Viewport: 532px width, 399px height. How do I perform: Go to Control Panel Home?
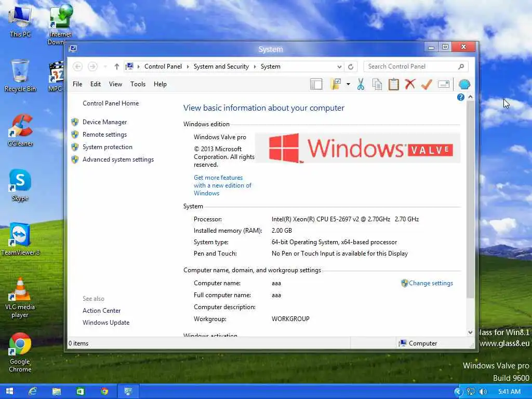pyautogui.click(x=111, y=103)
